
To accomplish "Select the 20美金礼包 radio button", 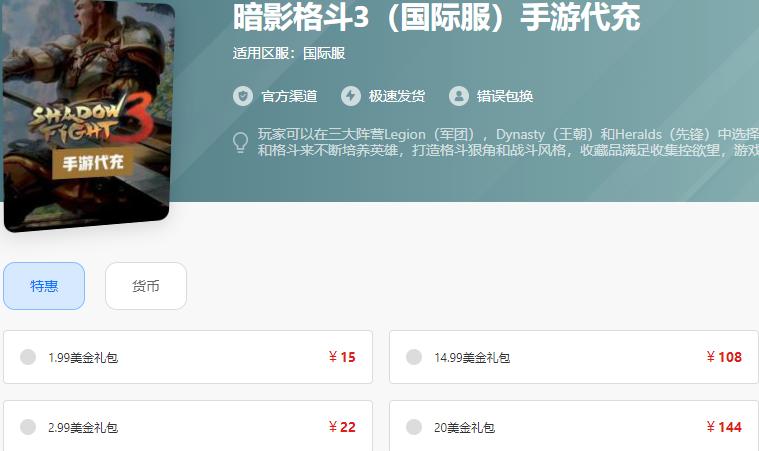I will coord(414,427).
